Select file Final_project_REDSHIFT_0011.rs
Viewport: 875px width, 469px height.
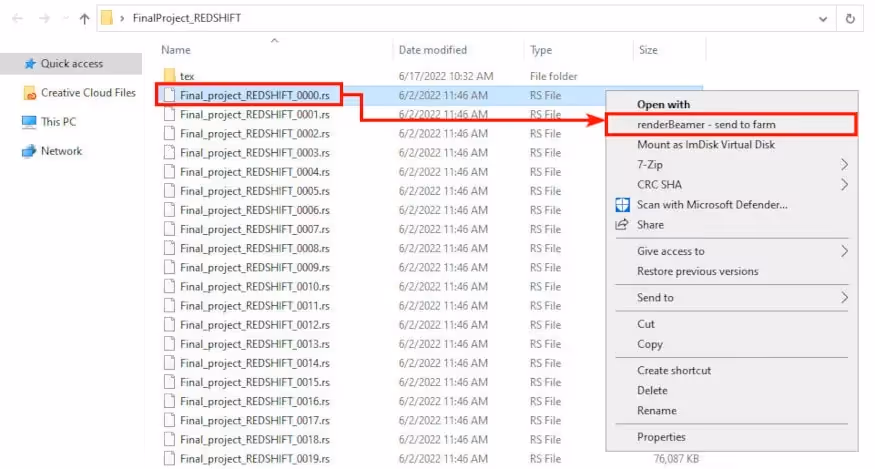(x=254, y=305)
